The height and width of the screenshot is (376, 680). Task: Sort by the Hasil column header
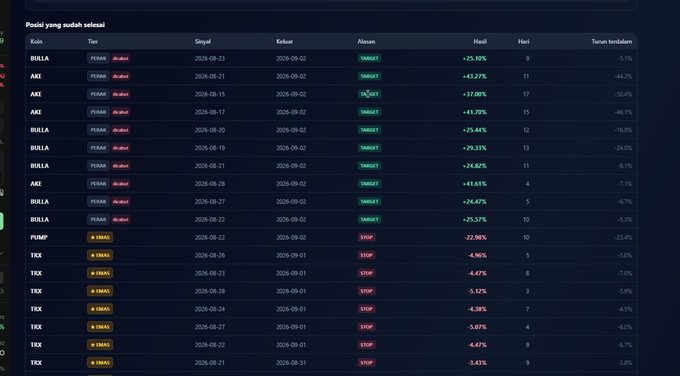pyautogui.click(x=480, y=42)
